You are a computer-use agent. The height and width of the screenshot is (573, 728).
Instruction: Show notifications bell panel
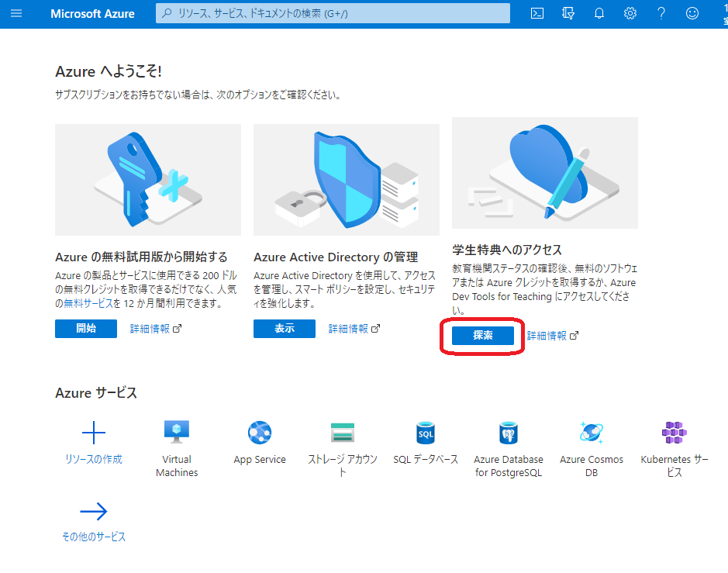pyautogui.click(x=599, y=13)
